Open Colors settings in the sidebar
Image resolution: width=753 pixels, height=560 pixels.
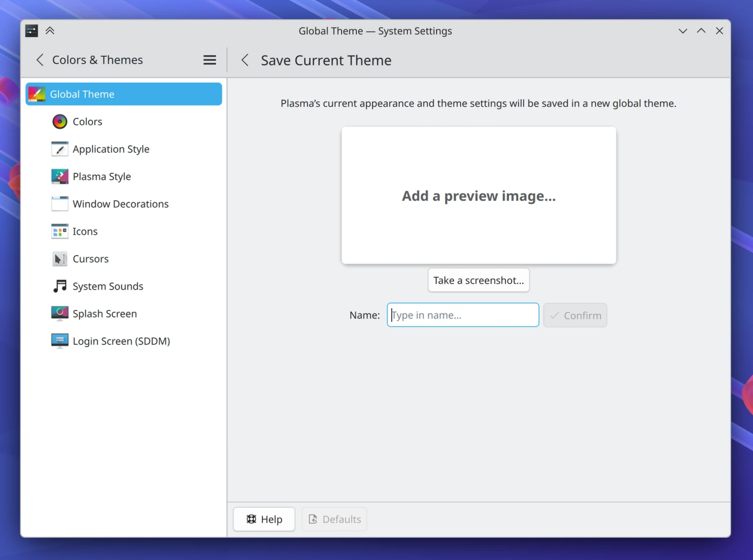(x=87, y=121)
